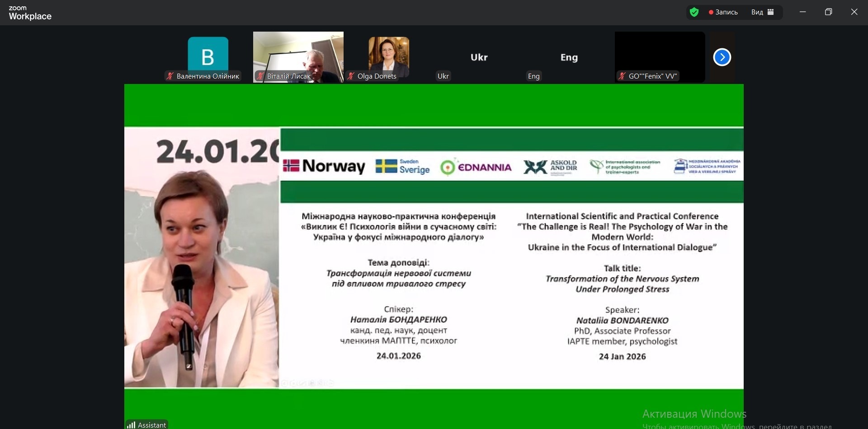Click 'PhD, Associate Professor' text
This screenshot has width=868, height=429.
(x=622, y=331)
